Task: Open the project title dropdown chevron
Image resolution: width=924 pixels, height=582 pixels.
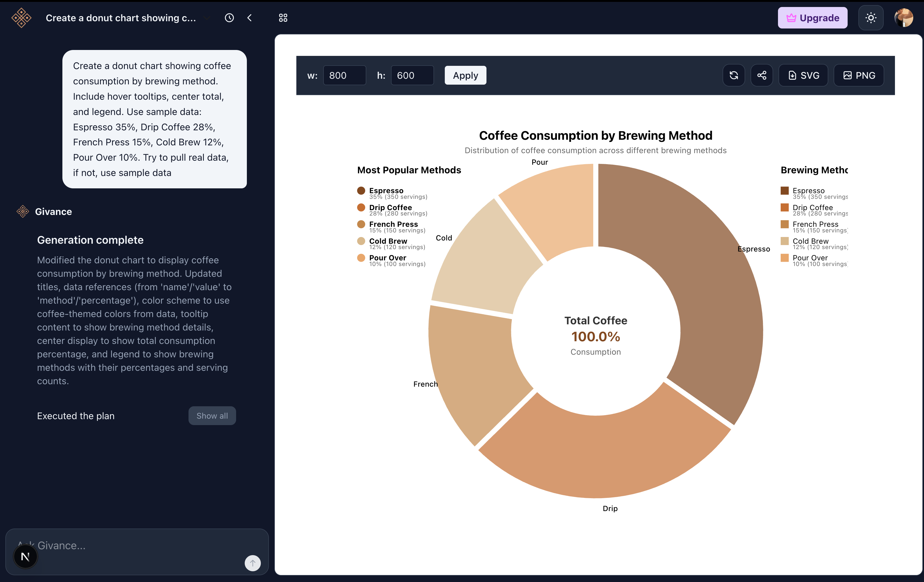Action: (x=207, y=18)
